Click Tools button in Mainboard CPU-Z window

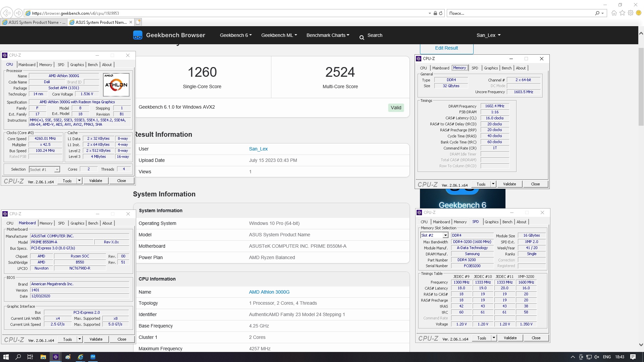pos(67,339)
